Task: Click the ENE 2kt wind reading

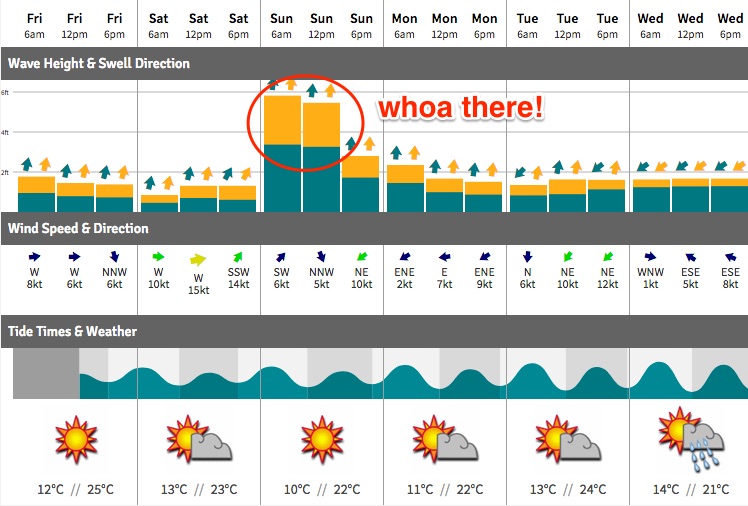Action: tap(405, 278)
